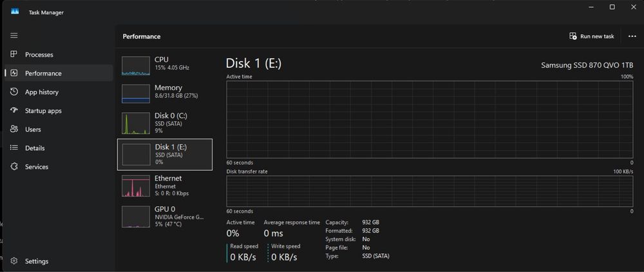Click Run new task text
644x272 pixels.
(597, 37)
